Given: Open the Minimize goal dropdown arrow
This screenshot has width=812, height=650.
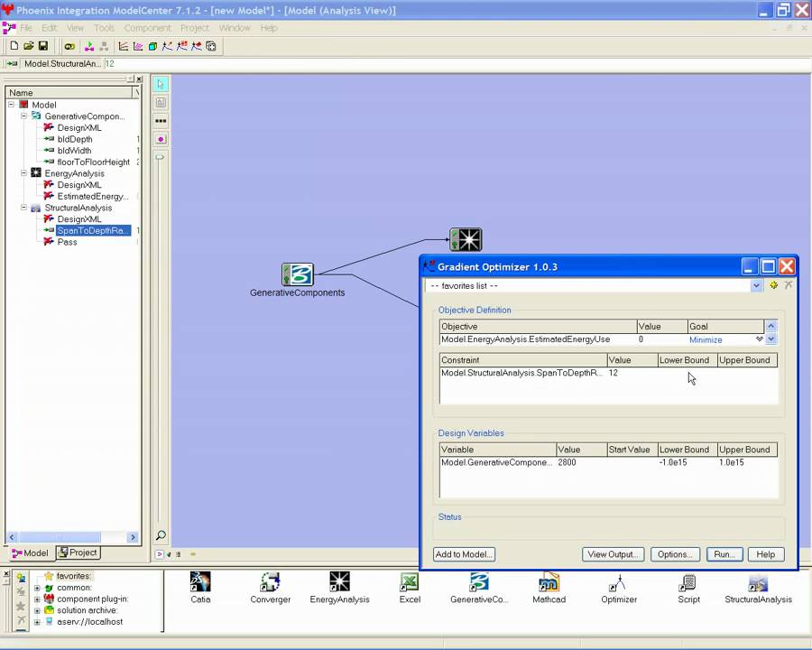Looking at the screenshot, I should [759, 339].
